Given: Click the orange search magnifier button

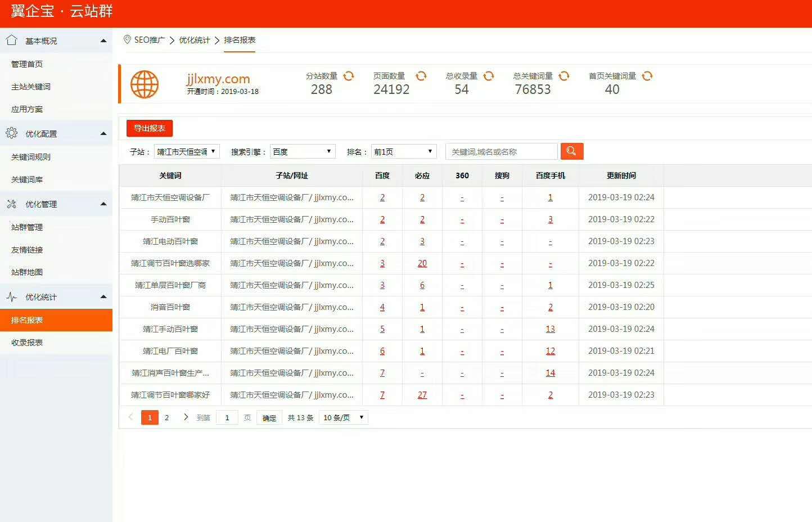Looking at the screenshot, I should point(572,151).
